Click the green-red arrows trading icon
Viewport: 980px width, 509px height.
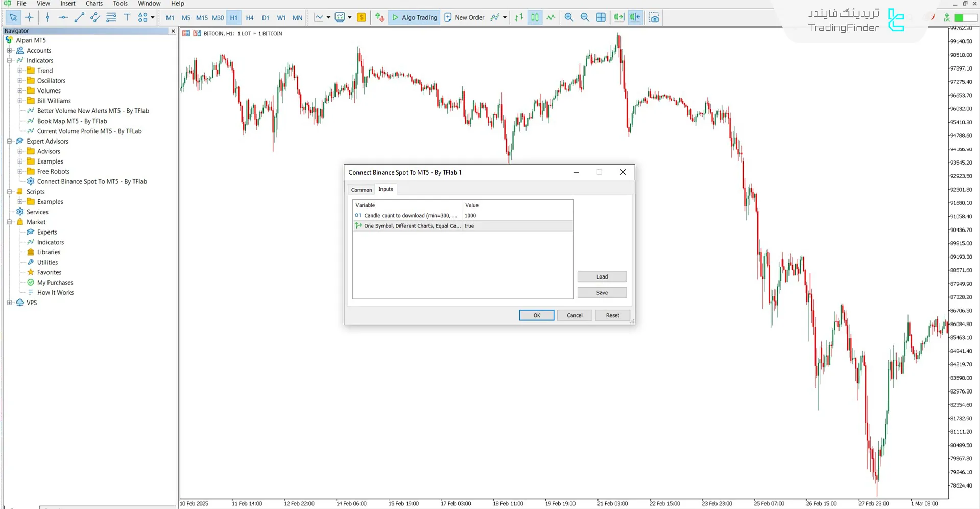[379, 17]
